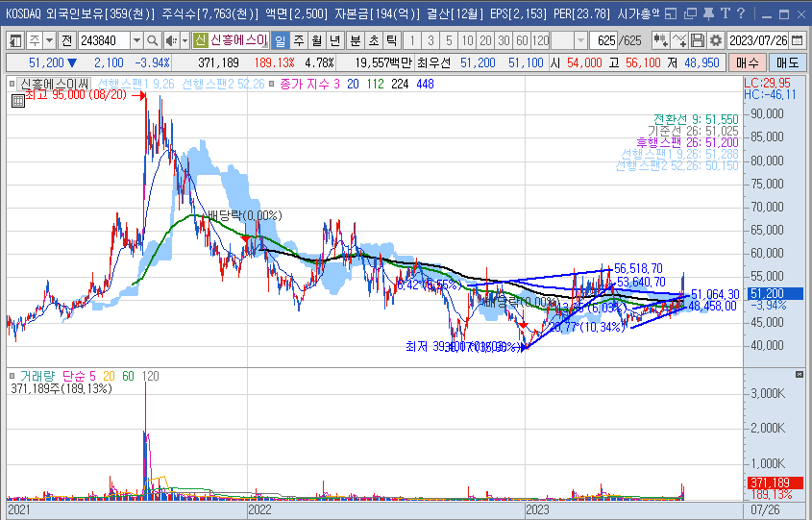
Task: Click the 선행스팬2 52,26 legend text
Action: 223,84
